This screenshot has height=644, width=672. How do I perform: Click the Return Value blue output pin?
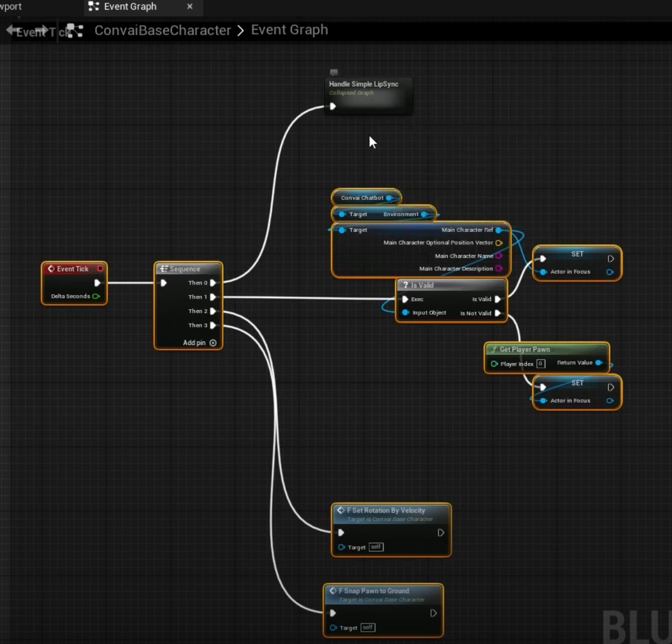click(x=599, y=363)
